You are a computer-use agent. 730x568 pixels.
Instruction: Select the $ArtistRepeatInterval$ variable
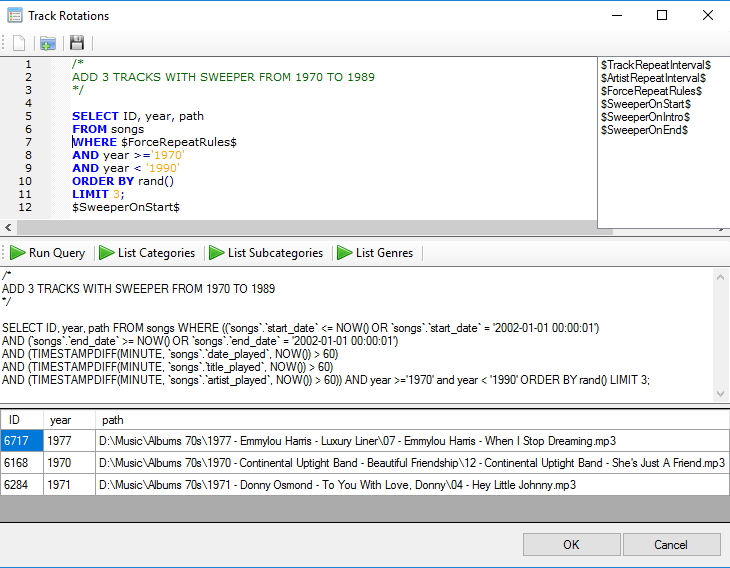653,78
